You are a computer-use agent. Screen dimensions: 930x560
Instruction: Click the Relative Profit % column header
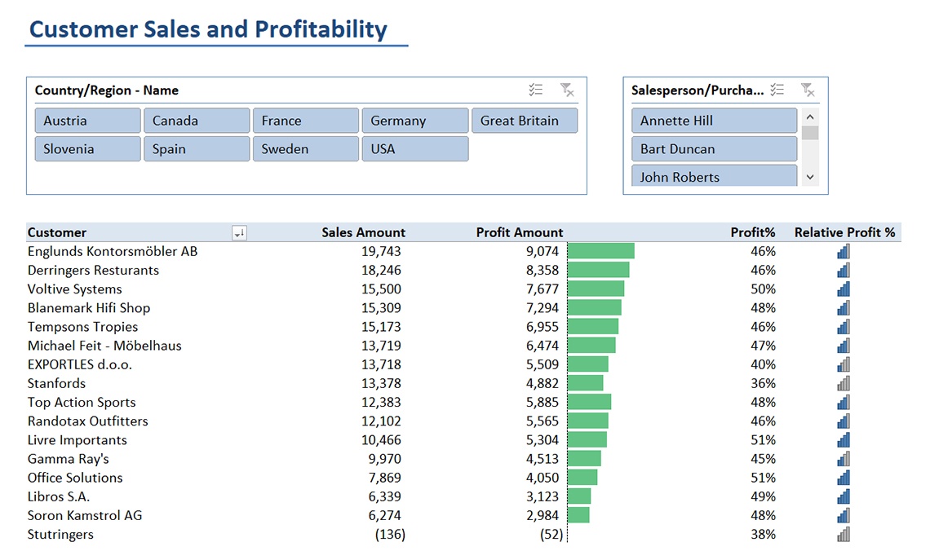pyautogui.click(x=844, y=232)
